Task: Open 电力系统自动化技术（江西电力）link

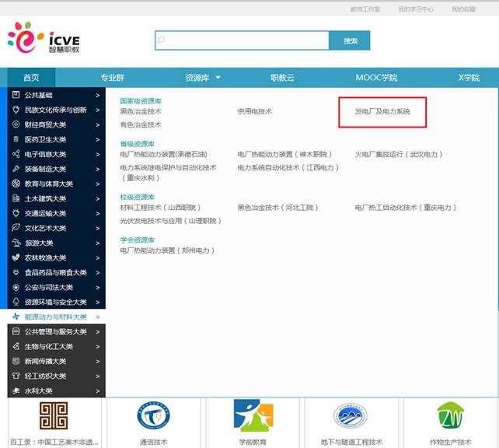Action: [288, 168]
